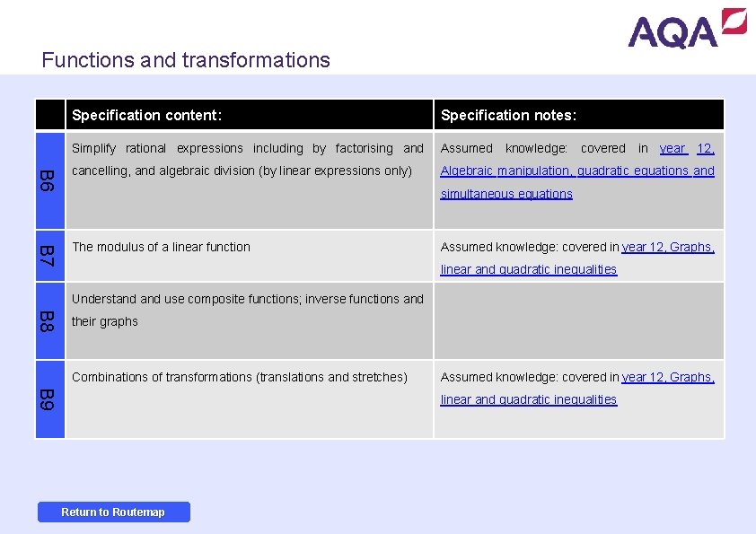Click 'Assumed knowledge: covered in' text in B7 row
756x534 pixels.
coord(530,247)
